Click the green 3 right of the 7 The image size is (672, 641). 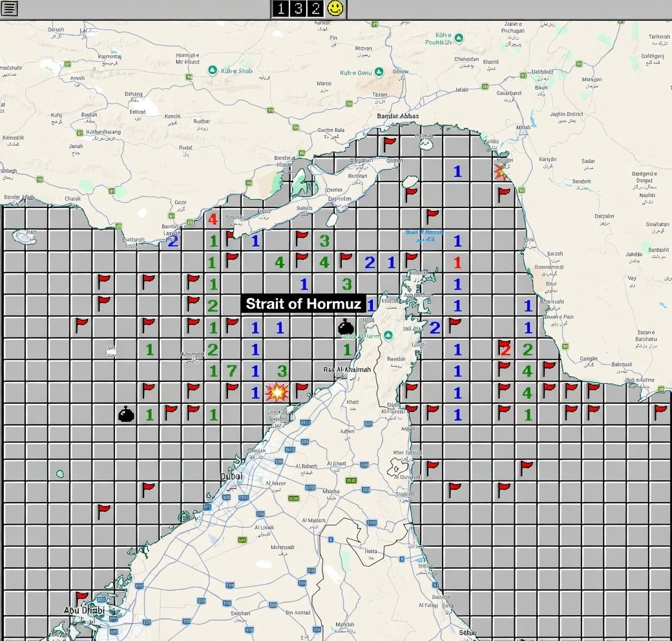pos(282,371)
